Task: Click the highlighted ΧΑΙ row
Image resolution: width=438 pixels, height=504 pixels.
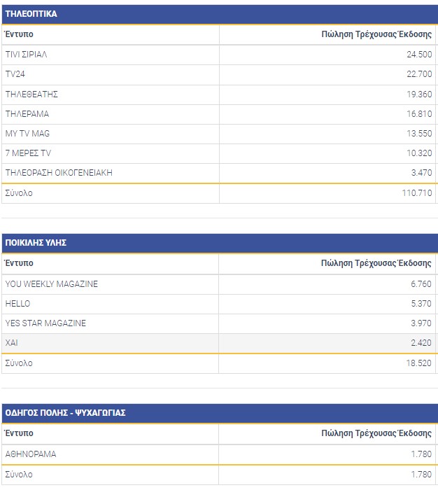Action: point(12,343)
